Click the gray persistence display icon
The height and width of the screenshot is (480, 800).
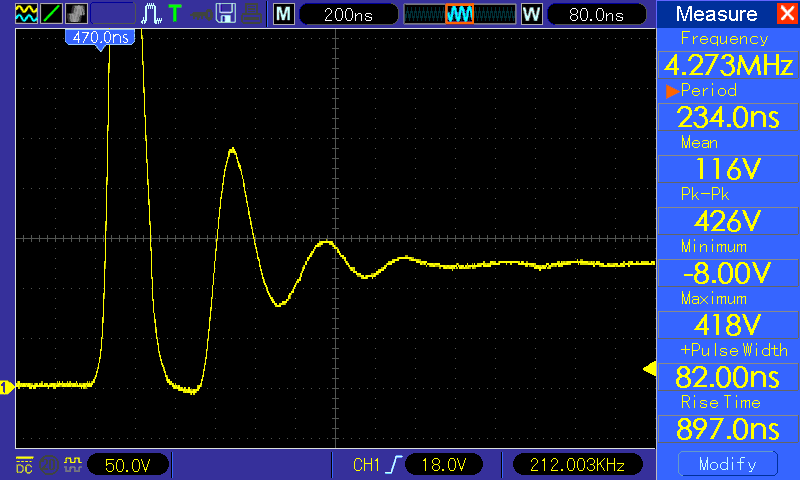[77, 14]
